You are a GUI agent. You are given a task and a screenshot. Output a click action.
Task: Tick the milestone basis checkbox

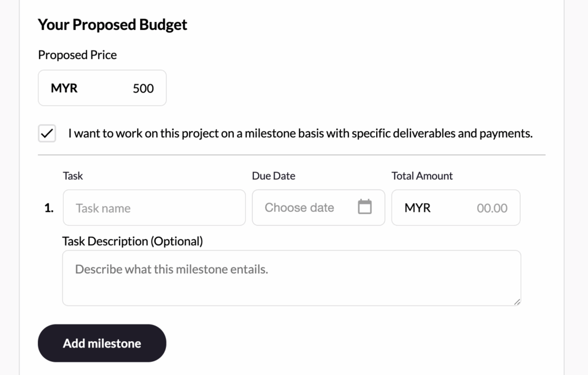[x=47, y=134]
